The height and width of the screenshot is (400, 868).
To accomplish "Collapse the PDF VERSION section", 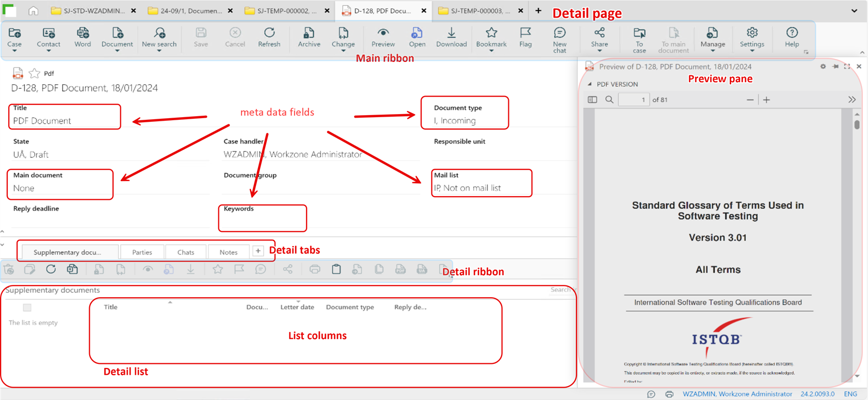I will 590,84.
